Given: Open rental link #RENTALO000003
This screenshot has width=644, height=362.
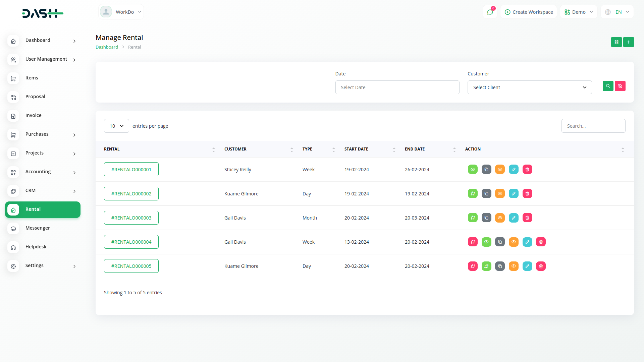Looking at the screenshot, I should pyautogui.click(x=131, y=218).
